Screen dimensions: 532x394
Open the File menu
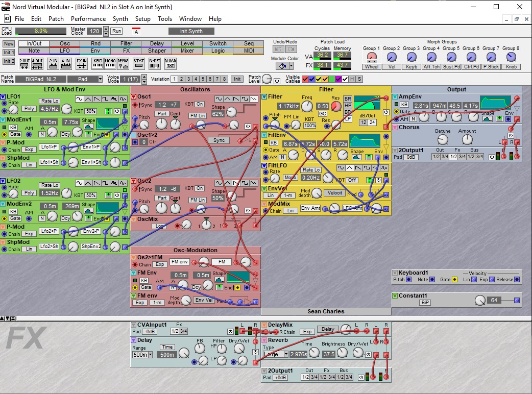point(19,19)
